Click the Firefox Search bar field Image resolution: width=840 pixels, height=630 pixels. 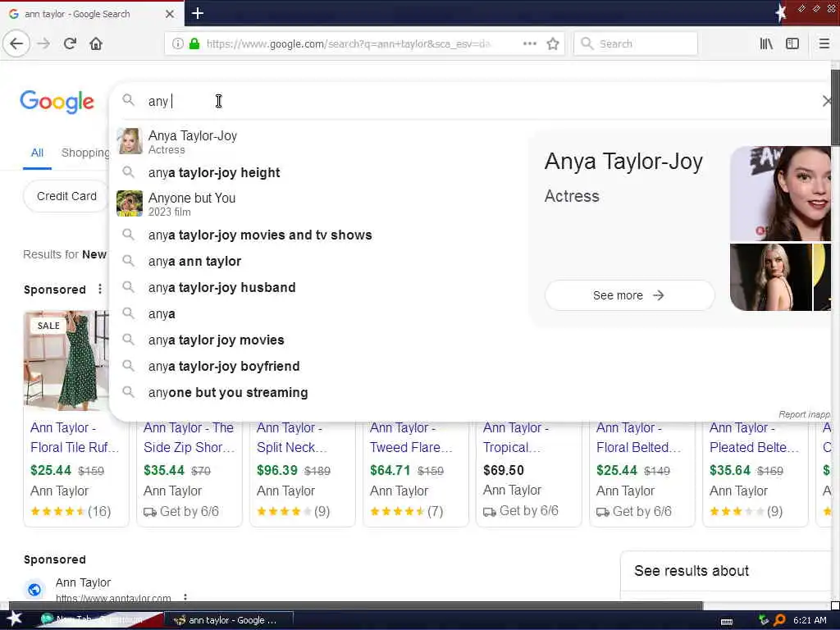pos(636,43)
